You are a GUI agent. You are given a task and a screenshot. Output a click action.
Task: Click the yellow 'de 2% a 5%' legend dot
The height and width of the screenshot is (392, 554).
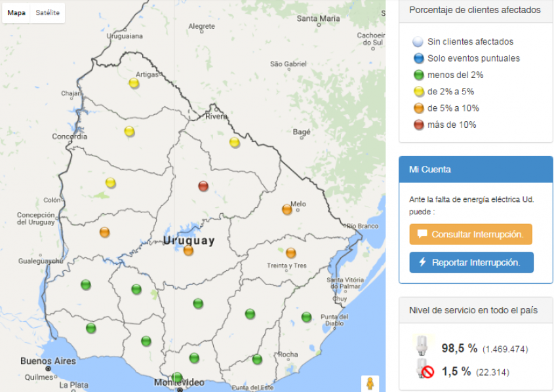418,92
